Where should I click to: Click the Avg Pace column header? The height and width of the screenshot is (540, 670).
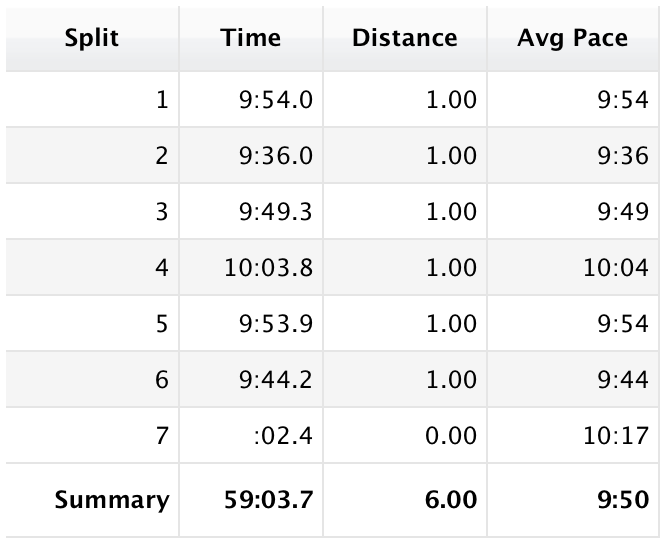pos(572,39)
